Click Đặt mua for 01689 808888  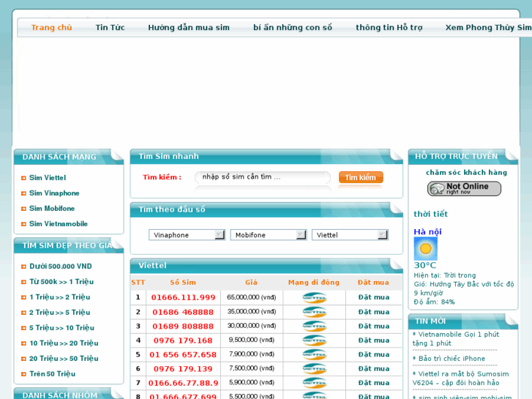coord(374,327)
